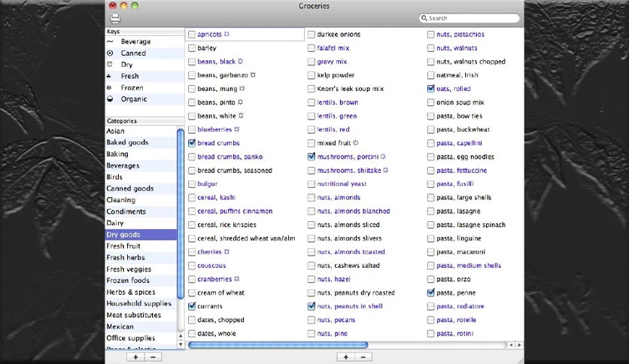
Task: Click the 'pasta, fettuccine' item text
Action: pyautogui.click(x=462, y=171)
